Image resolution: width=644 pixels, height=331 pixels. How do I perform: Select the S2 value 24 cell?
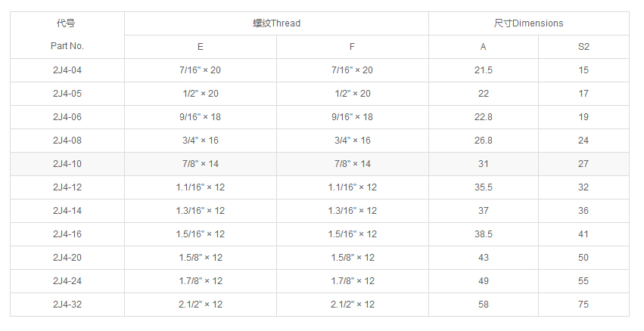[583, 141]
